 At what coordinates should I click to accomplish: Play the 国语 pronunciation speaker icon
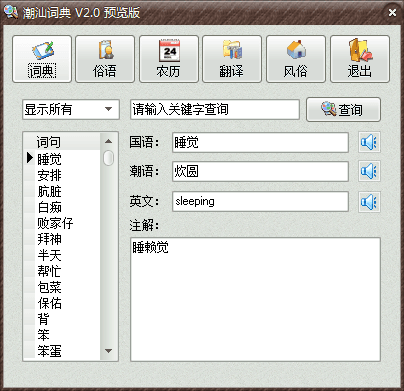[369, 142]
